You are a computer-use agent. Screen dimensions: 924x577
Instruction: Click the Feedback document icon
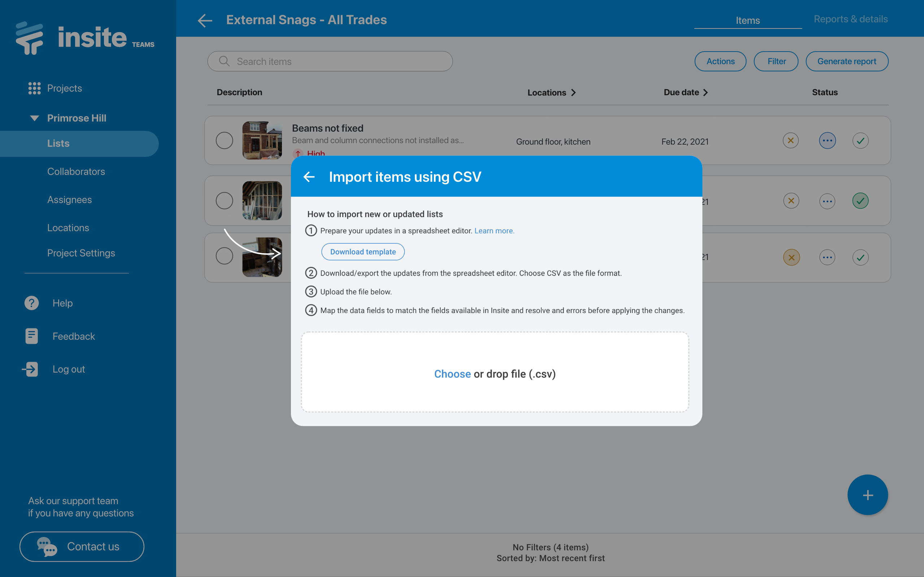click(x=32, y=336)
